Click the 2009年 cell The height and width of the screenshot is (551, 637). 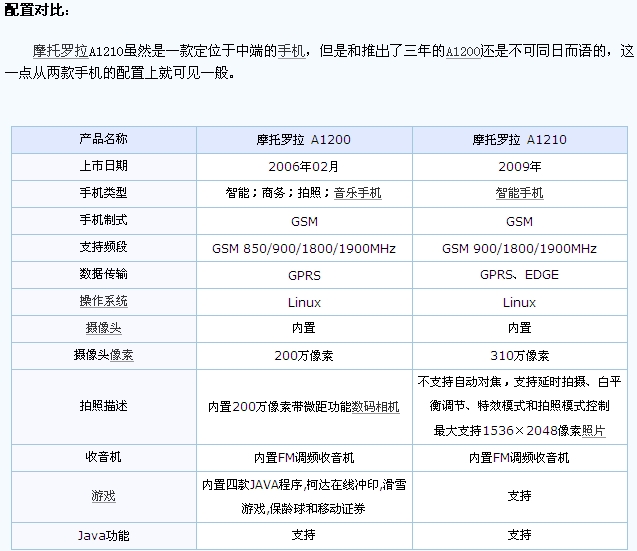520,167
